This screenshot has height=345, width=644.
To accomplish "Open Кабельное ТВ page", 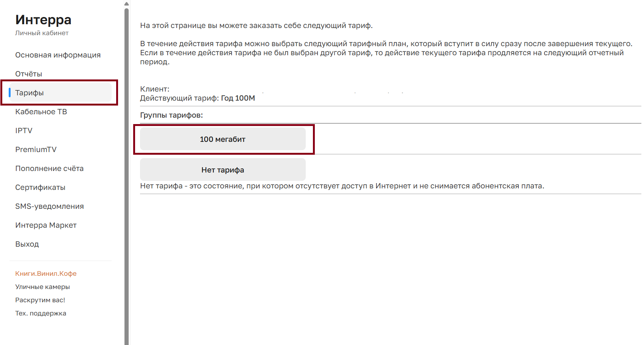I will (x=41, y=112).
